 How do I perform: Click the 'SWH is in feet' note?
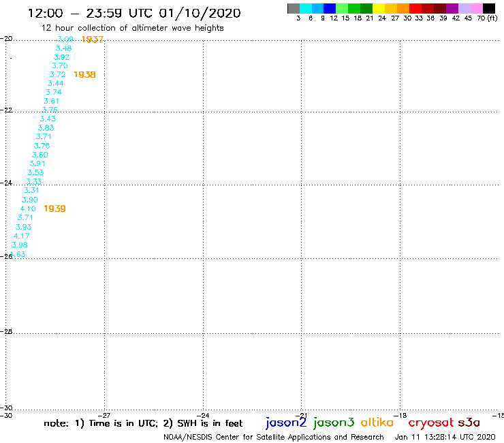(210, 423)
